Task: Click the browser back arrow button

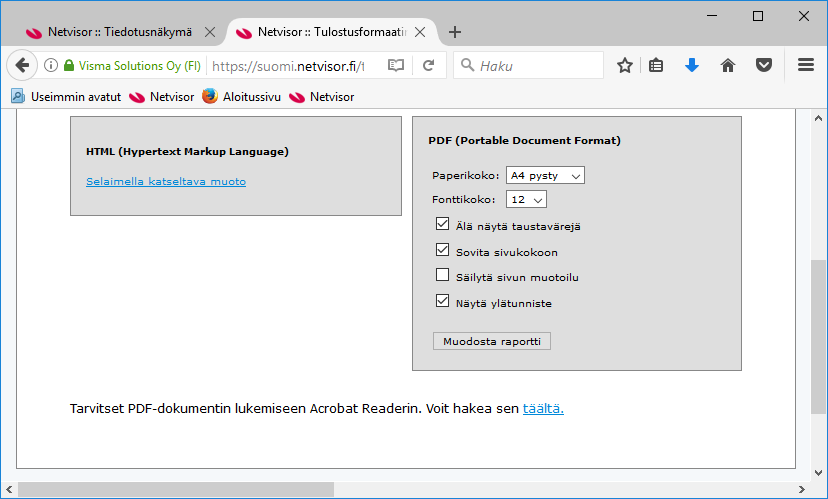Action: [x=21, y=66]
